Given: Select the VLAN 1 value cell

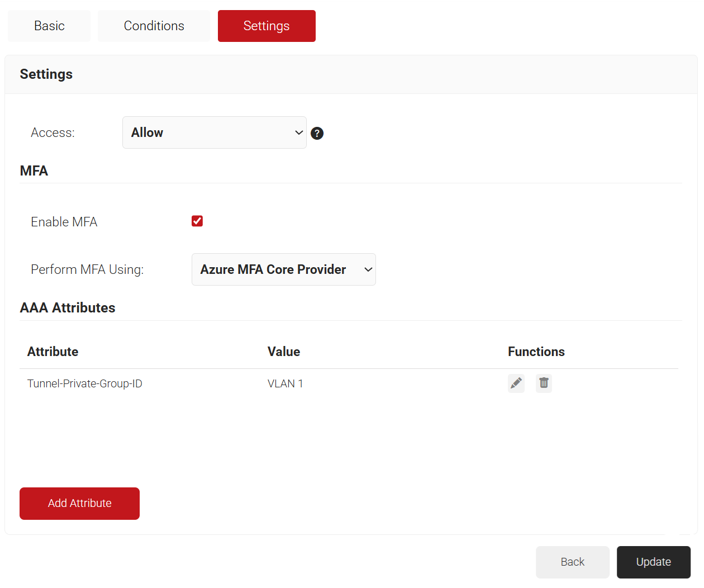Looking at the screenshot, I should point(285,383).
